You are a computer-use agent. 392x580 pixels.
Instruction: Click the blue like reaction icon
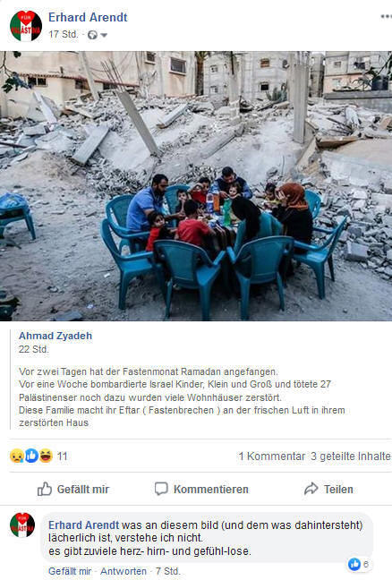click(31, 456)
